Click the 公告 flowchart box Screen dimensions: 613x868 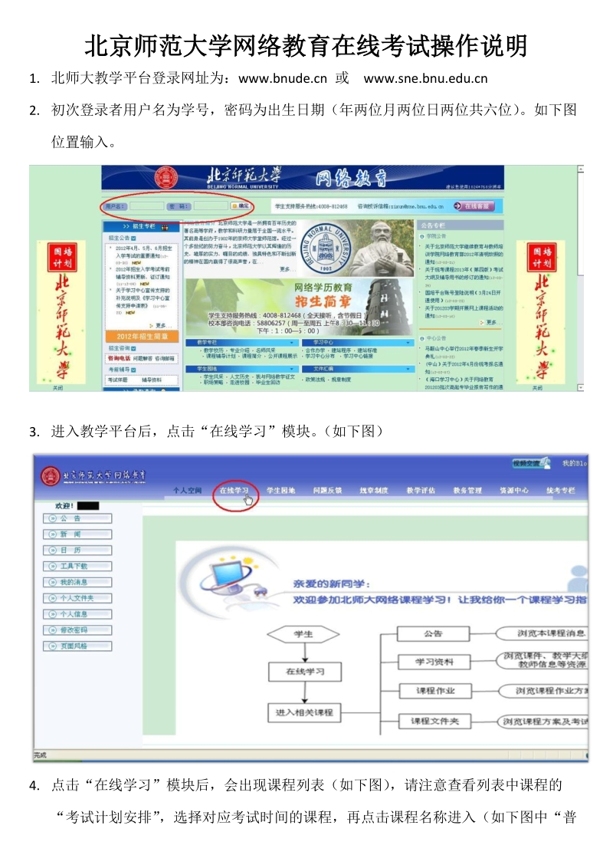coord(433,634)
